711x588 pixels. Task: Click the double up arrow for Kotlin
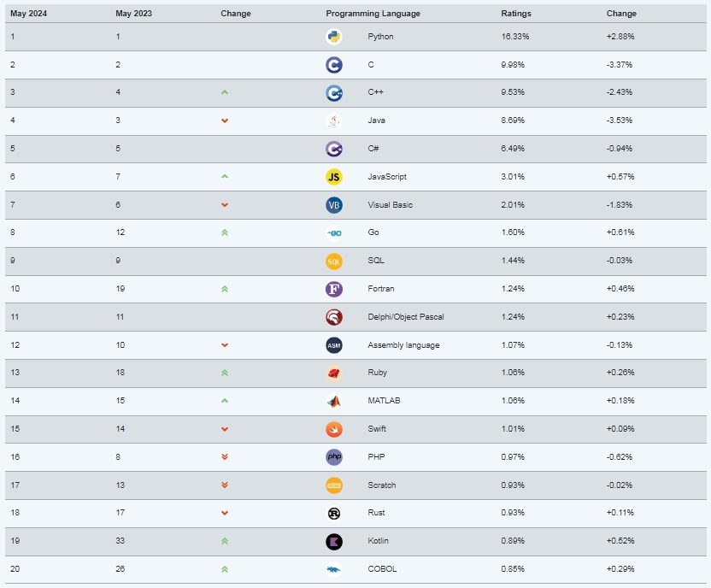tap(225, 541)
